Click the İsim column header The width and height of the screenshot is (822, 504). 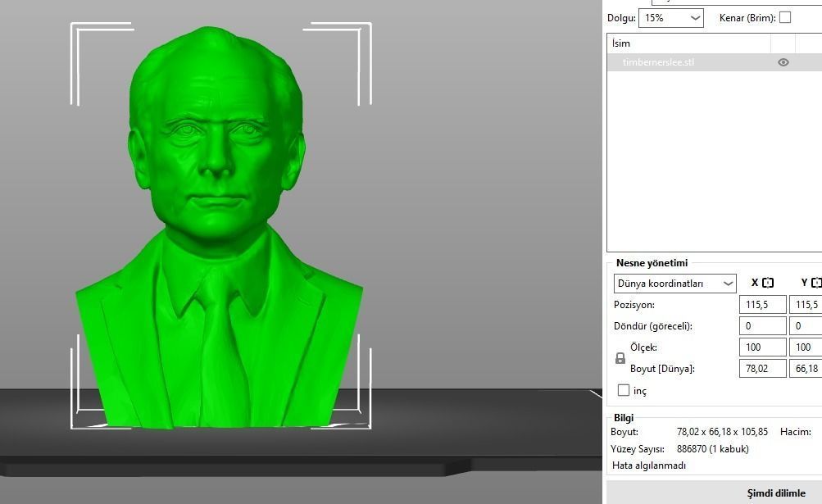689,43
